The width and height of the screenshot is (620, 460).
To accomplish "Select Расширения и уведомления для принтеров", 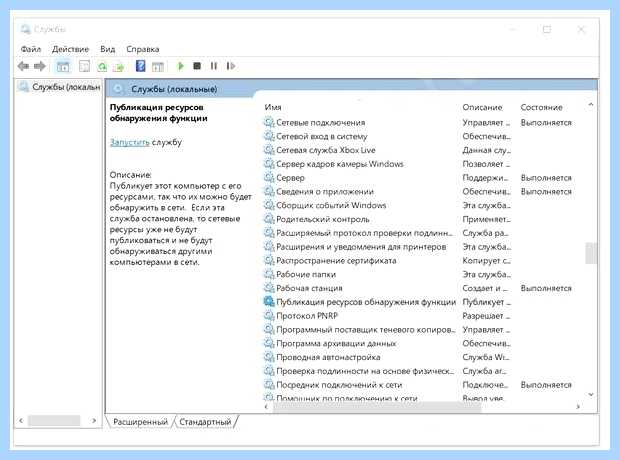I will click(361, 247).
